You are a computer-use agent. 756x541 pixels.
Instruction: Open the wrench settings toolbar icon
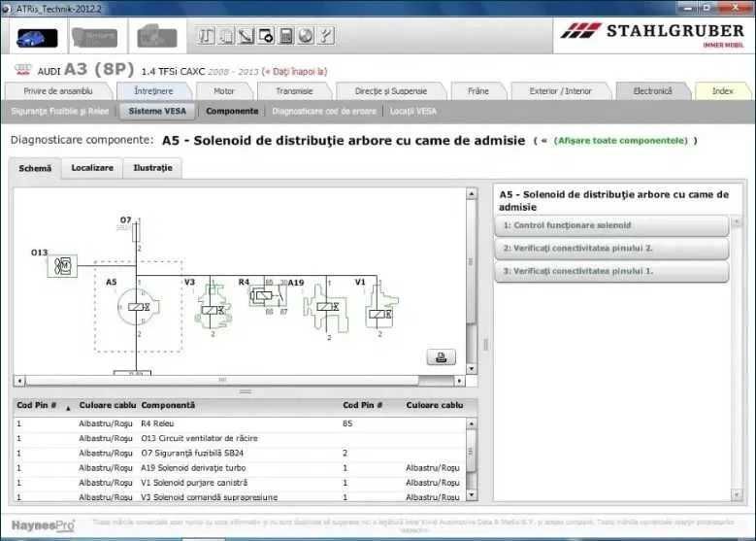pos(325,36)
